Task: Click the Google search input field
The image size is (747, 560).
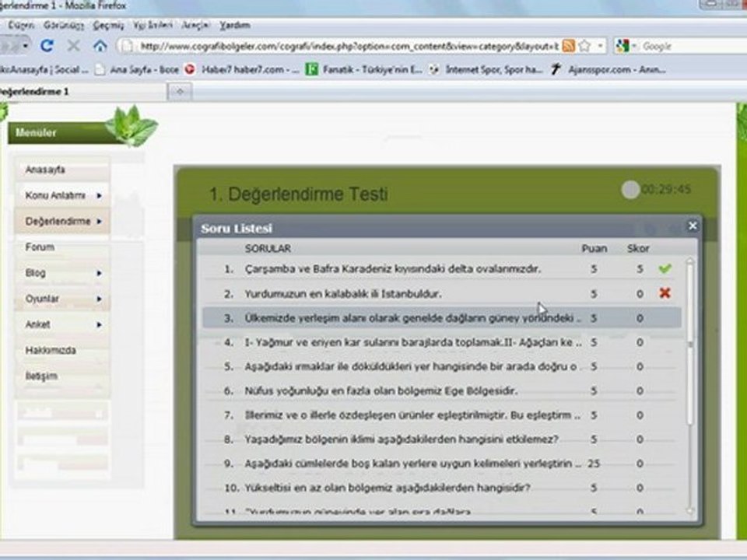Action: 693,46
